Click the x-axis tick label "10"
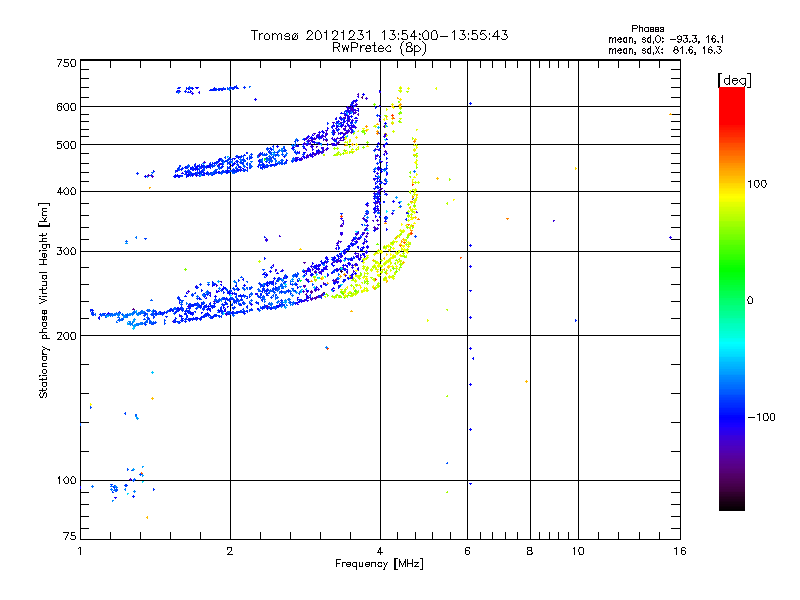 coord(578,551)
